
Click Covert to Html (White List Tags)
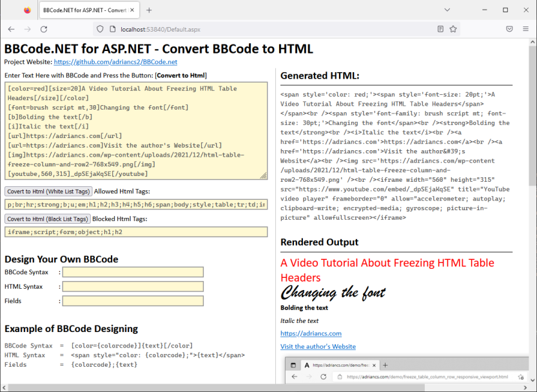pos(48,191)
